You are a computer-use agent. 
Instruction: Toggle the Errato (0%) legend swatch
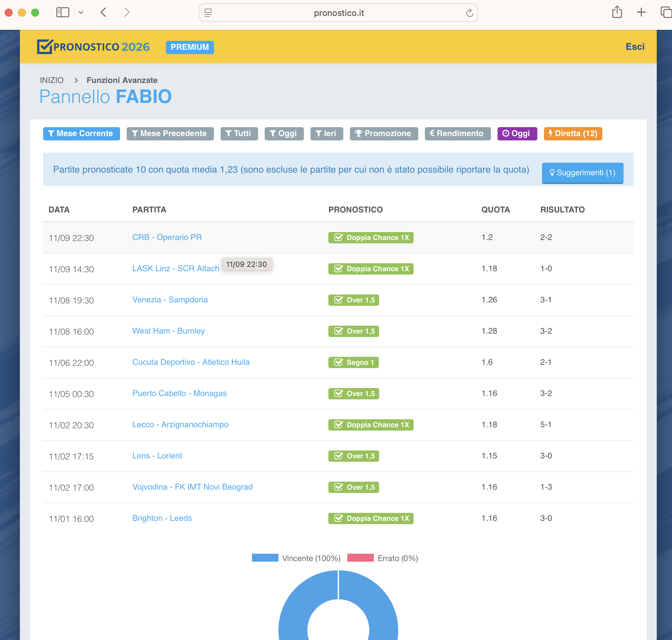coord(360,558)
